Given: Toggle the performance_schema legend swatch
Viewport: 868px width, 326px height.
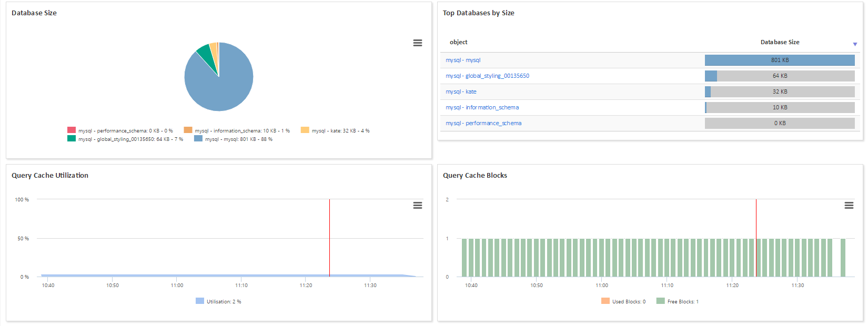Looking at the screenshot, I should pos(72,130).
